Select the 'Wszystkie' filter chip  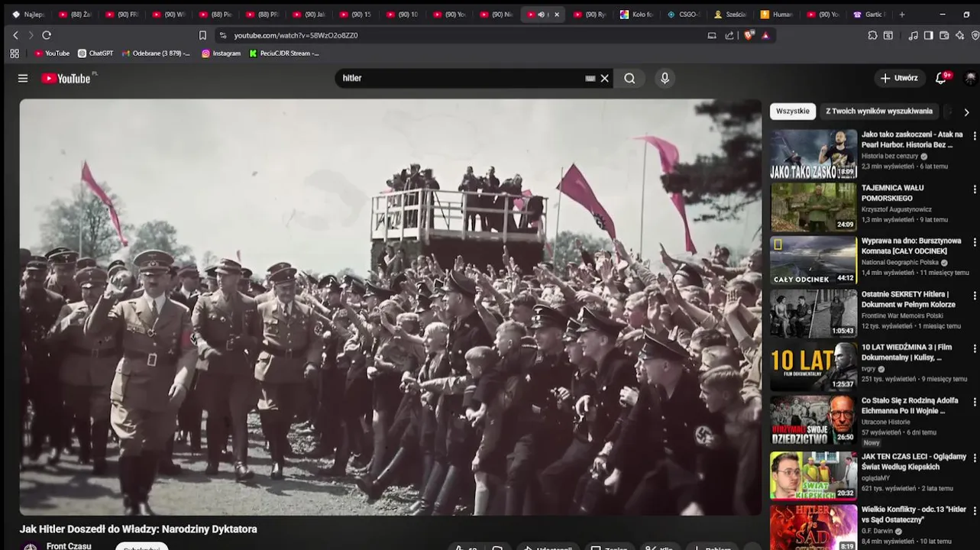[793, 112]
